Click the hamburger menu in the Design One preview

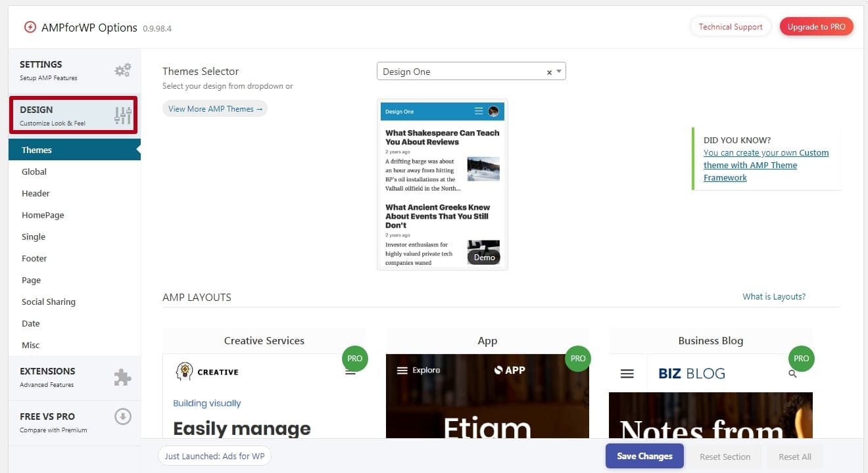[x=479, y=111]
